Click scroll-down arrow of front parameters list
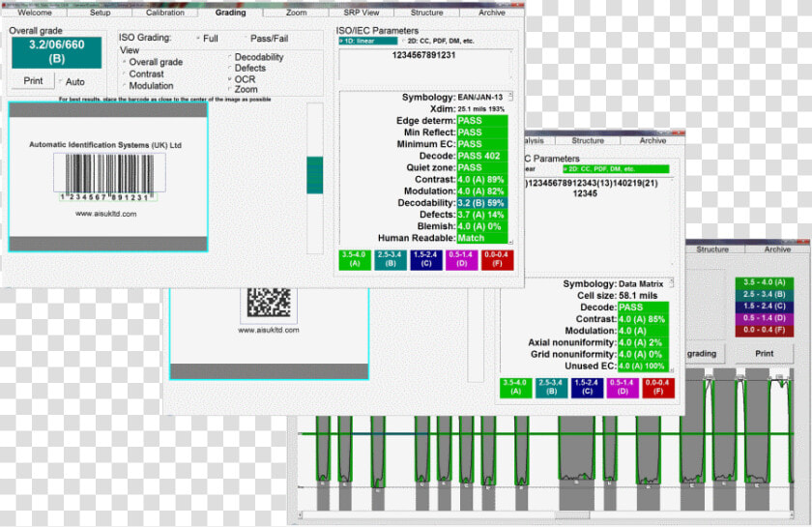Viewport: 812px width, 527px height. 510,242
